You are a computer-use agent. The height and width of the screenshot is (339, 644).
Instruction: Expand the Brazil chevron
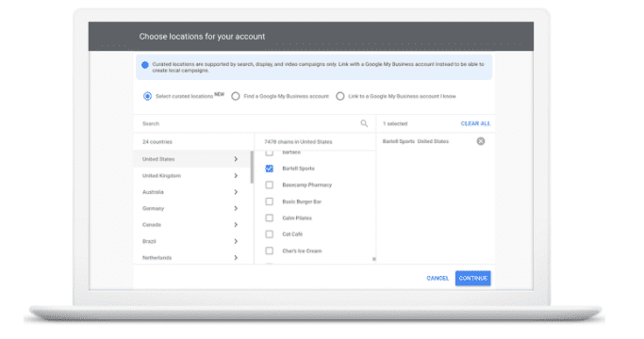(x=236, y=241)
